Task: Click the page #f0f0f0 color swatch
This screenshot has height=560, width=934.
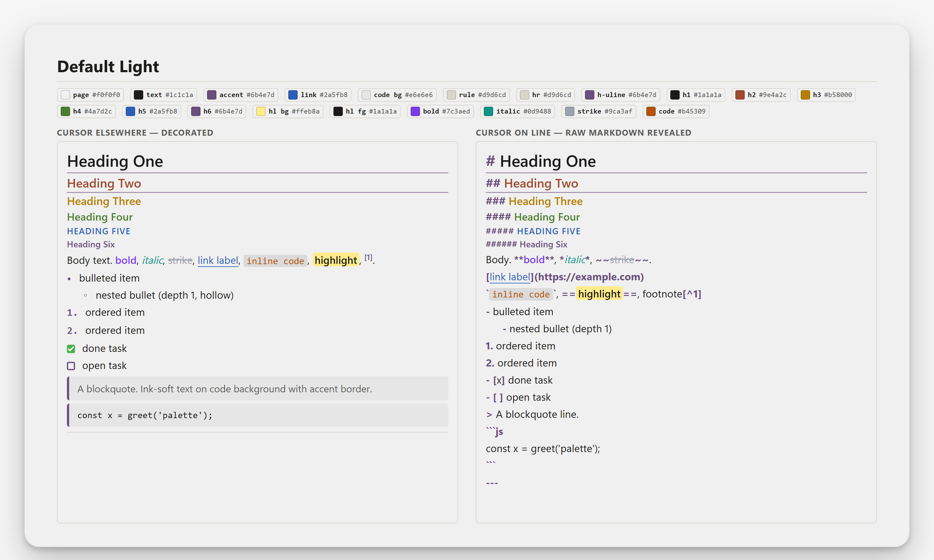Action: tap(90, 95)
